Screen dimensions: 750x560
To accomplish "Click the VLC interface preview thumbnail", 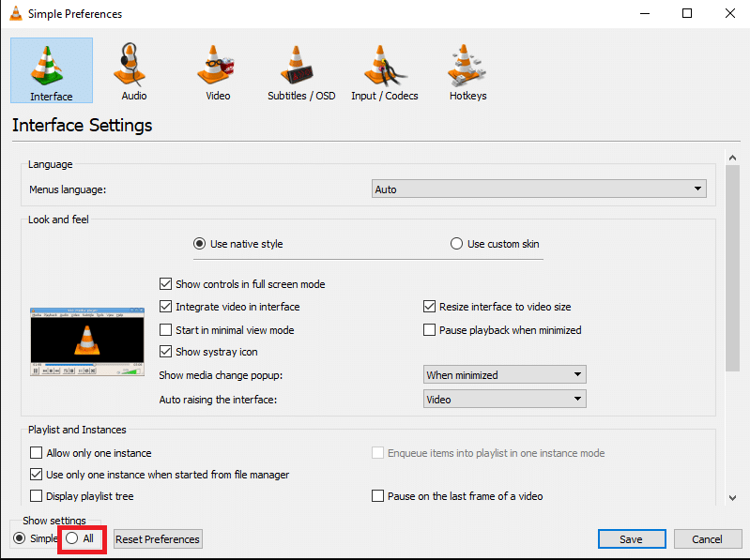I will (87, 341).
